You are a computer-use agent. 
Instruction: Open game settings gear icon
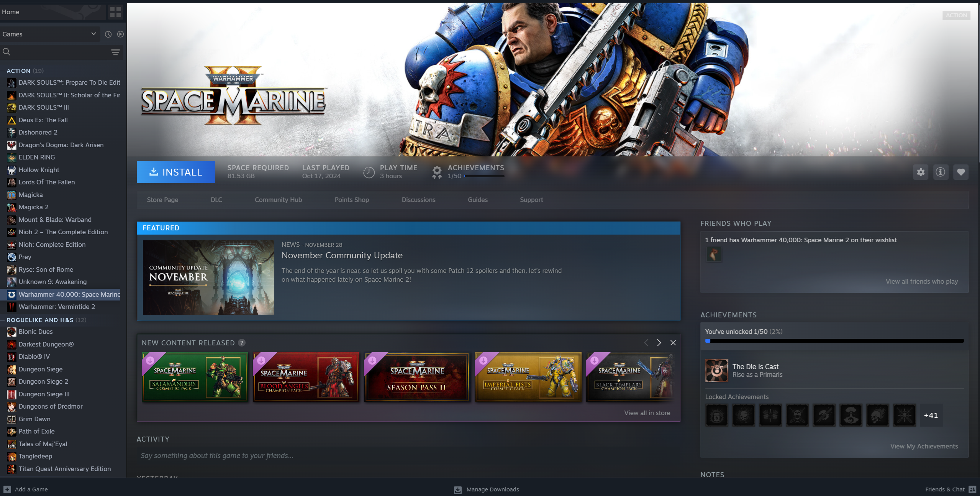921,172
